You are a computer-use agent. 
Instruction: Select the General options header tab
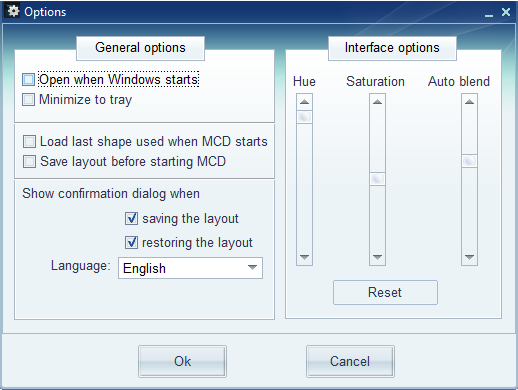coord(140,48)
